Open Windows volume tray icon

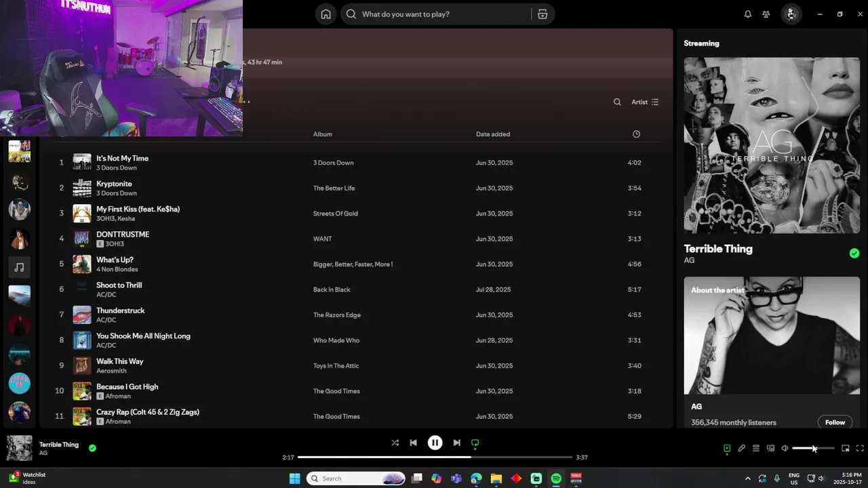coord(821,479)
